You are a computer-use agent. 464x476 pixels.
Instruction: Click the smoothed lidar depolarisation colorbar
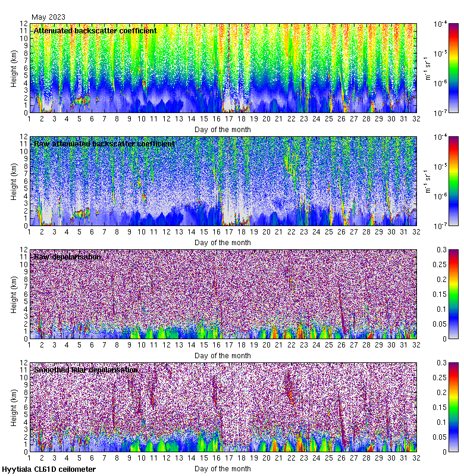[x=437, y=407]
